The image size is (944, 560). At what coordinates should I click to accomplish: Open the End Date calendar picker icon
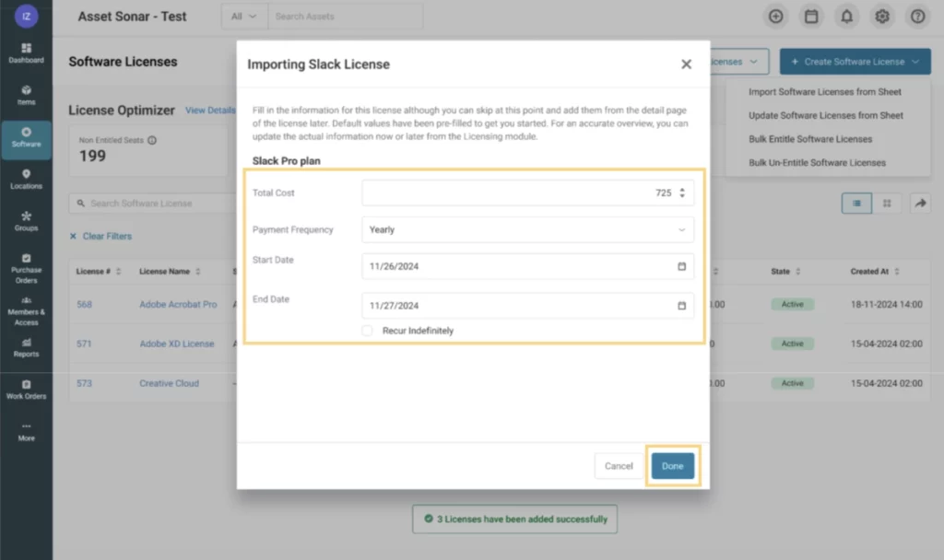681,306
